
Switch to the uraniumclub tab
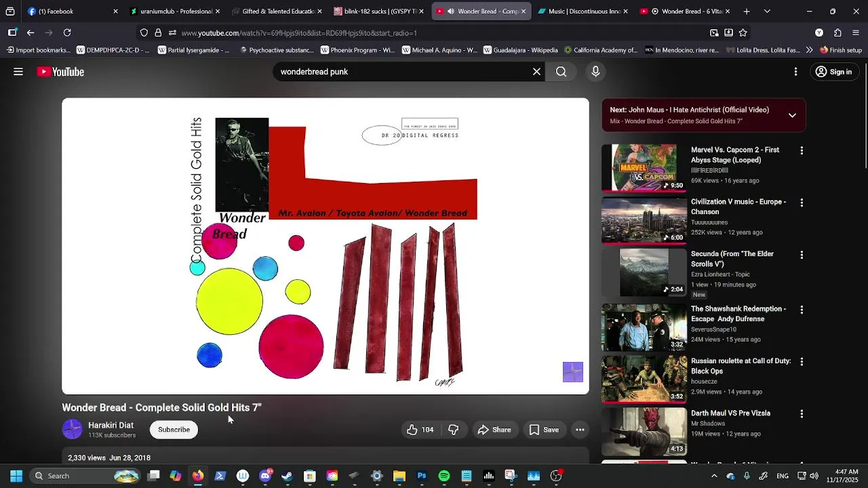pyautogui.click(x=176, y=12)
